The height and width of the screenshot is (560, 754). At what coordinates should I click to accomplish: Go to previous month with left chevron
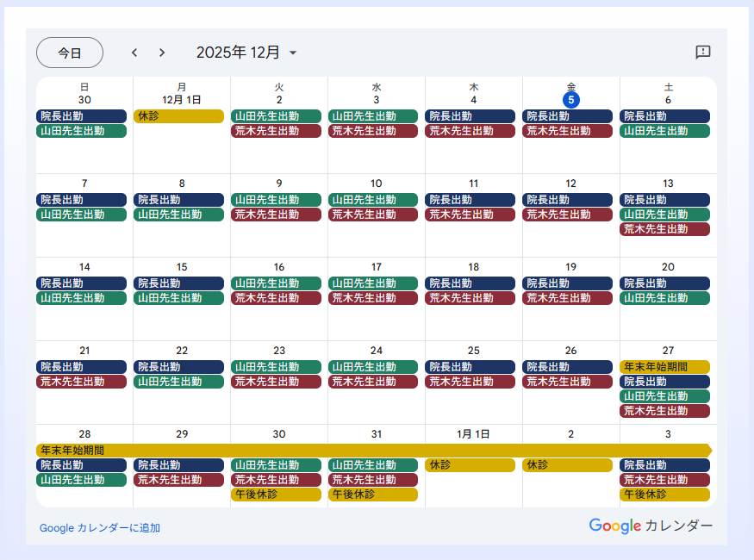134,53
